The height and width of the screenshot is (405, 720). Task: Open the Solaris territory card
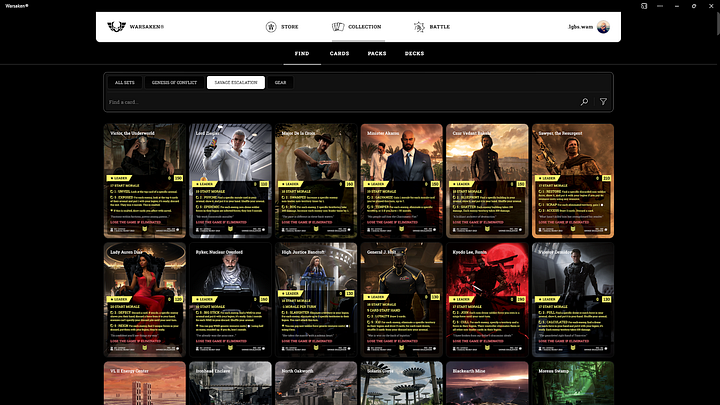pyautogui.click(x=401, y=383)
